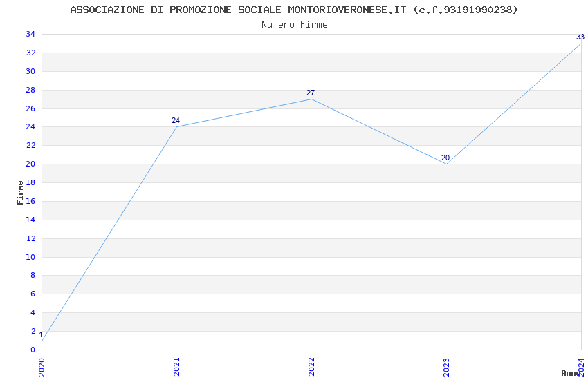The height and width of the screenshot is (380, 588).
Task: Click the y-axis tick value 14
Action: 30,220
